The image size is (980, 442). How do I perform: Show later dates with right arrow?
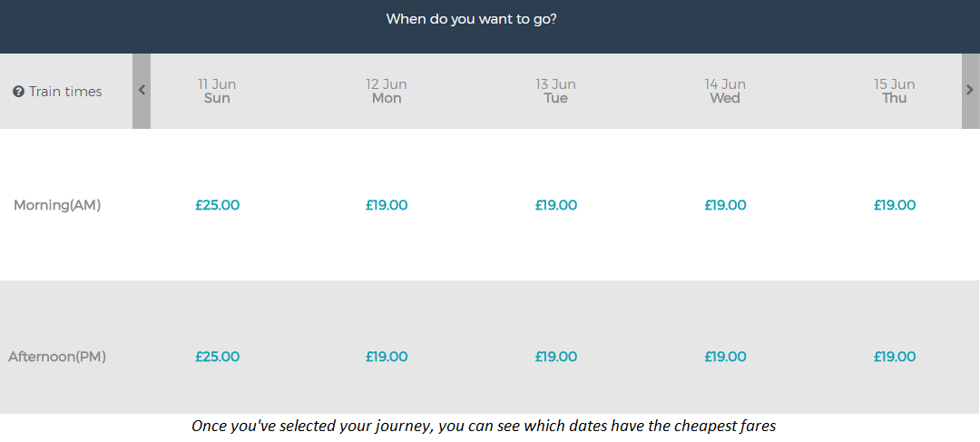tap(970, 91)
